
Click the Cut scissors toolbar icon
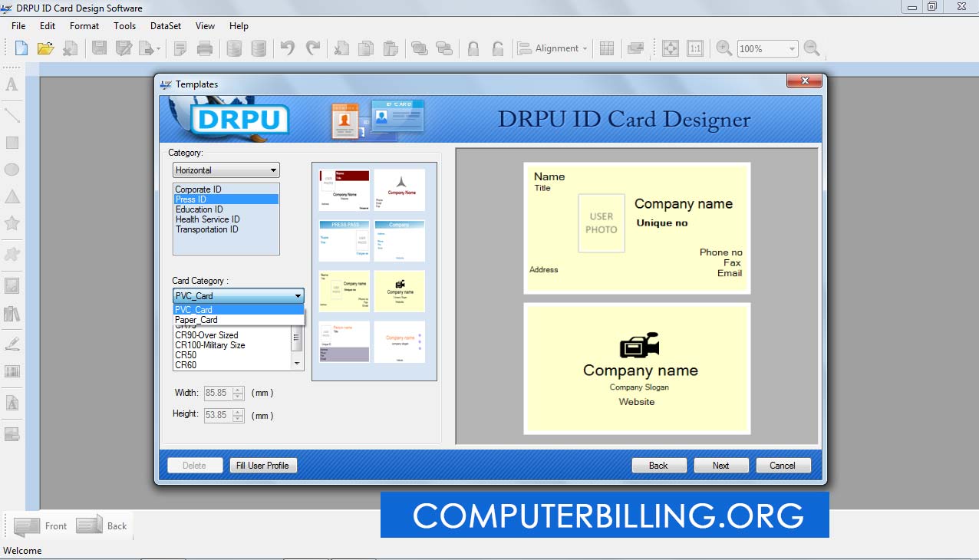tap(341, 48)
